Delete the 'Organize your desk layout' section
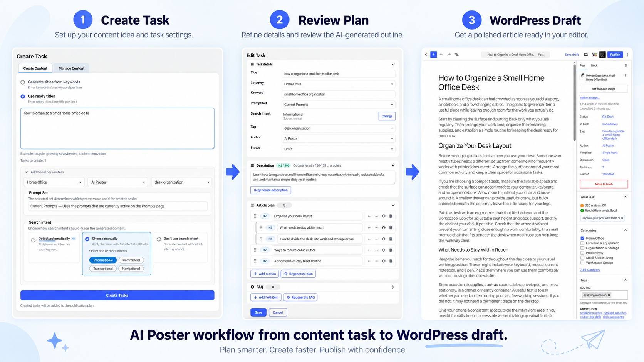 click(391, 216)
